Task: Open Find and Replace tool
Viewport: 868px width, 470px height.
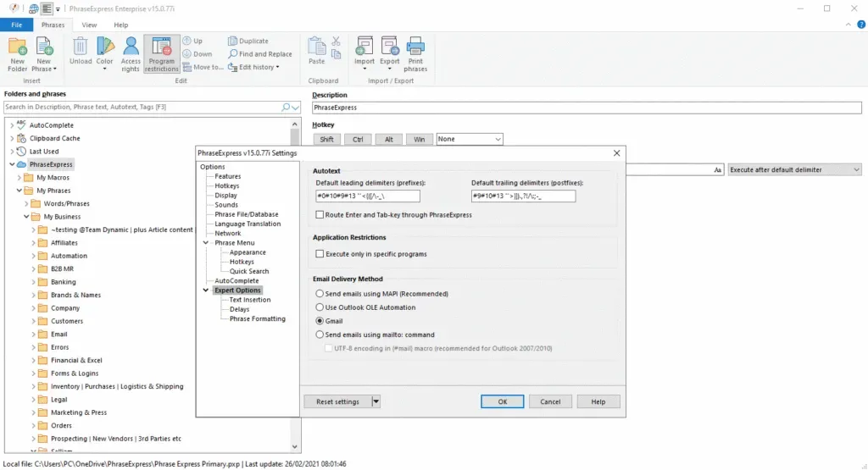Action: point(259,54)
